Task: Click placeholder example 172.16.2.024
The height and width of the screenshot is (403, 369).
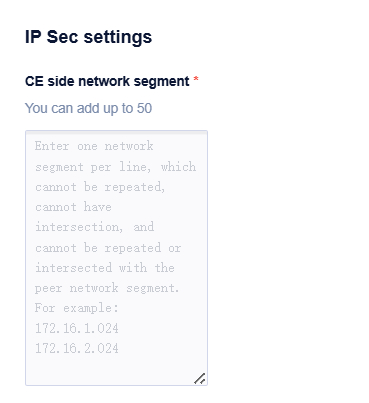Action: coord(77,348)
